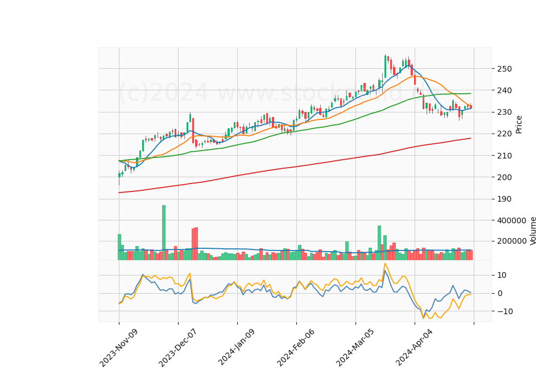This screenshot has width=546, height=392.
Task: Click the 2024-Mar-05 date label
Action: [x=355, y=348]
